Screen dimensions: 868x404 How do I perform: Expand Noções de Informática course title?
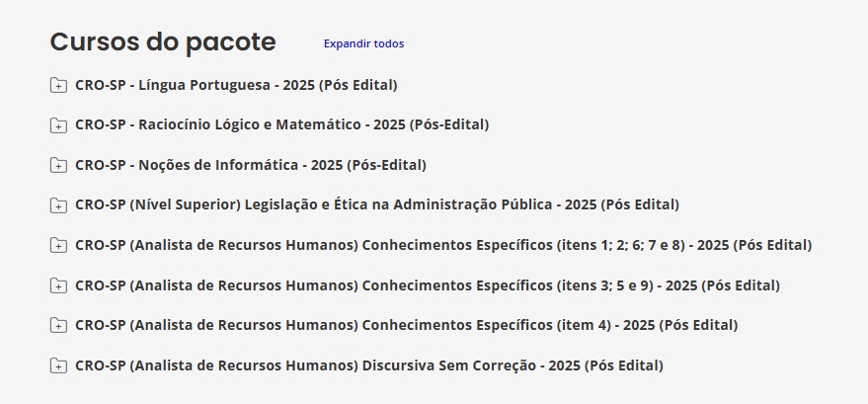(x=251, y=165)
